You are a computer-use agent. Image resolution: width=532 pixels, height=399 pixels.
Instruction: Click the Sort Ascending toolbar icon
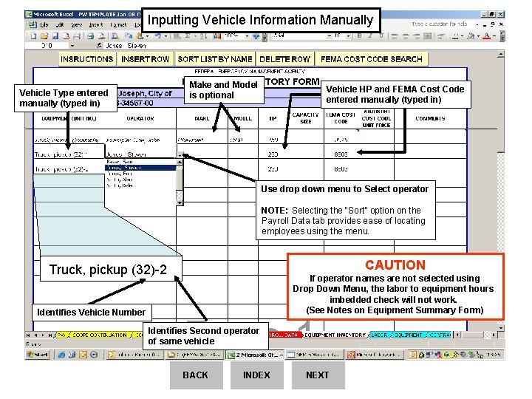pyautogui.click(x=203, y=36)
